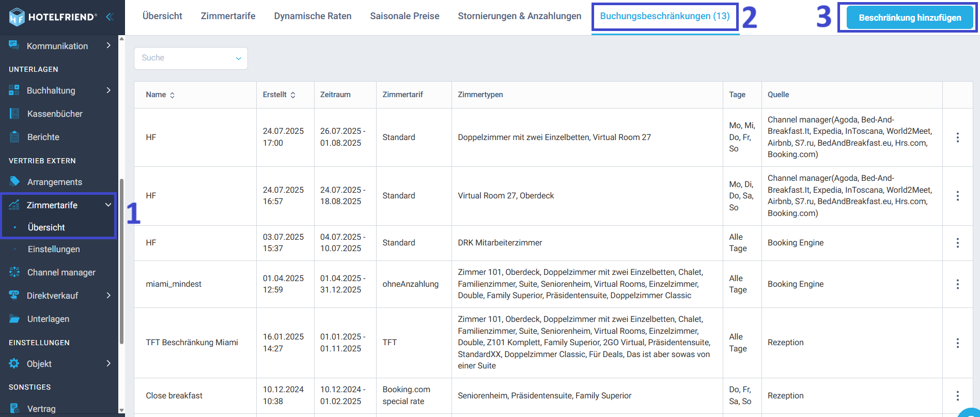The height and width of the screenshot is (417, 980).
Task: Switch to the Saisonale Preise tab
Action: pyautogui.click(x=405, y=16)
